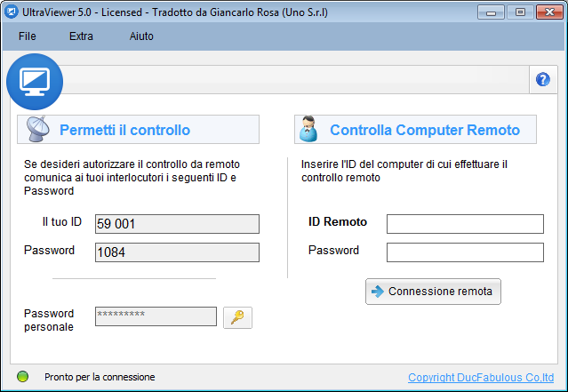Click the blue help question mark icon

pos(542,79)
